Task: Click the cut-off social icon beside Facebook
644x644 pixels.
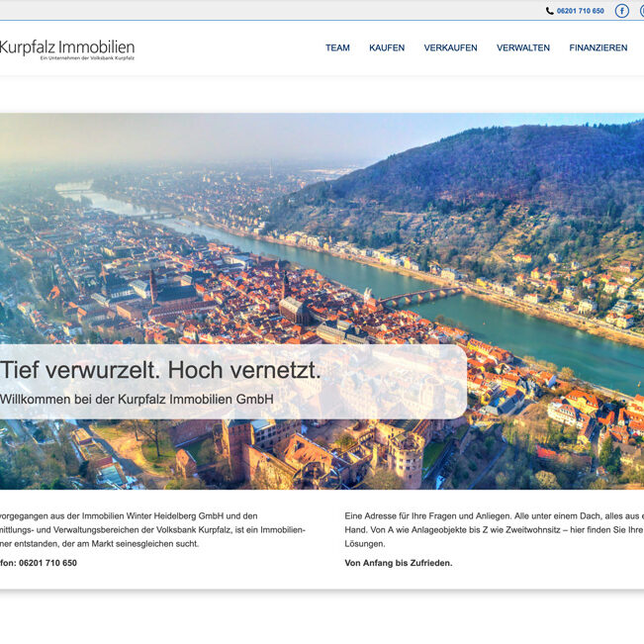Action: point(640,11)
